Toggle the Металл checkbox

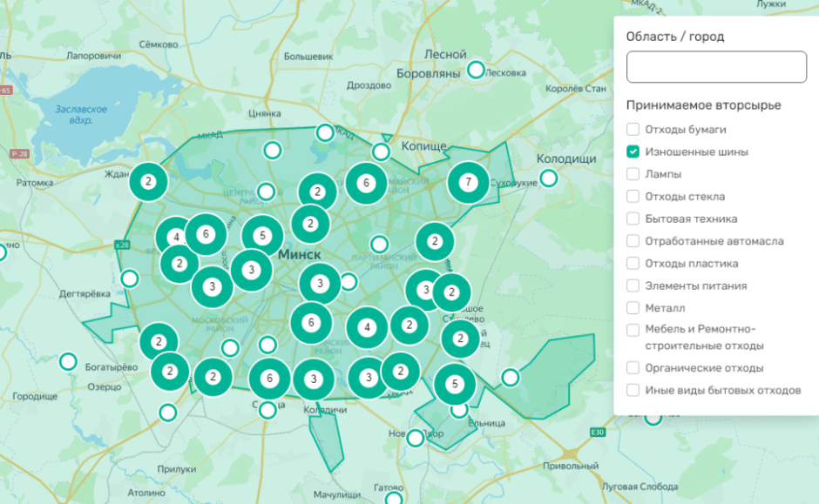[633, 308]
